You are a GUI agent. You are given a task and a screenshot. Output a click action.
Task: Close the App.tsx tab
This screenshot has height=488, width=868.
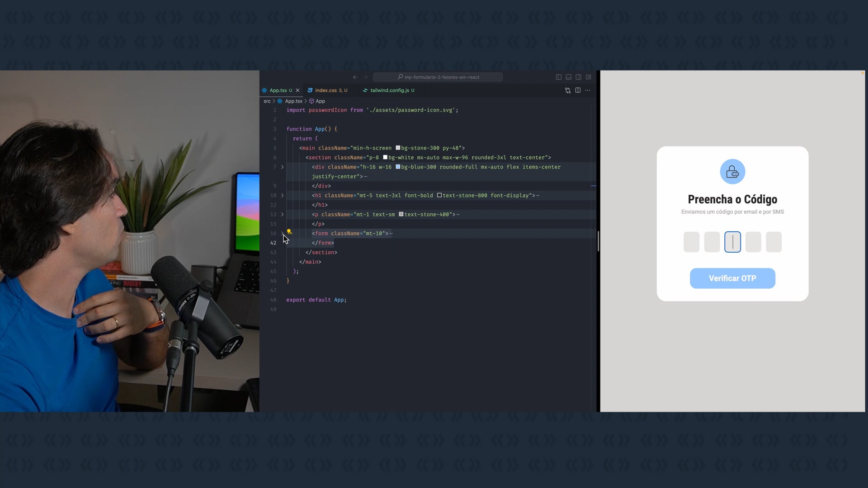[297, 90]
